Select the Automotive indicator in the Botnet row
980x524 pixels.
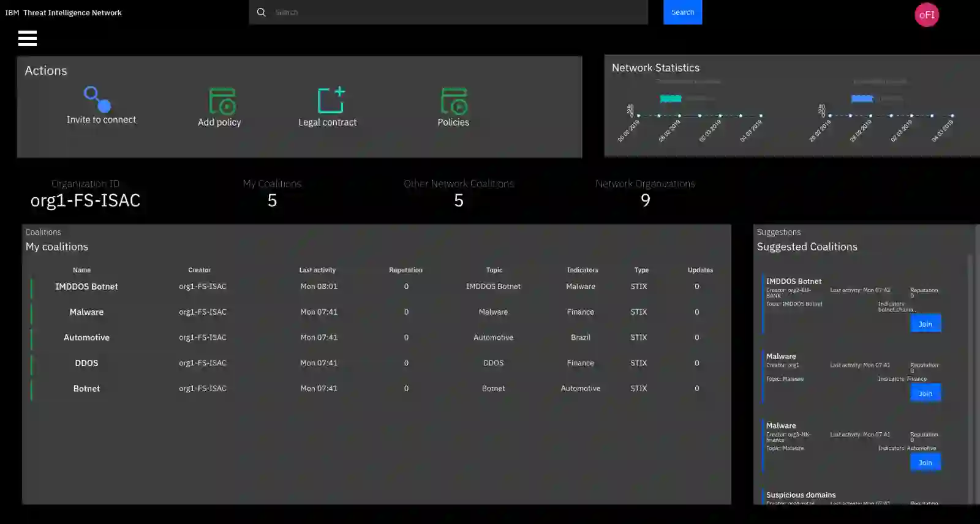coord(581,389)
